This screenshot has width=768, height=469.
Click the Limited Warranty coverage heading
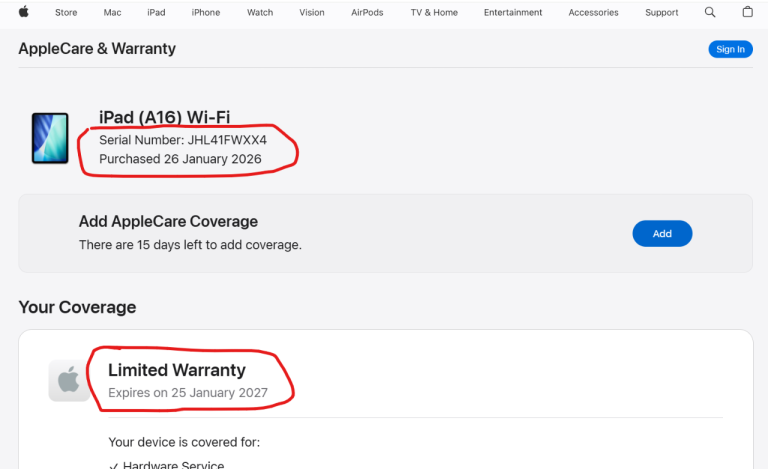point(176,371)
